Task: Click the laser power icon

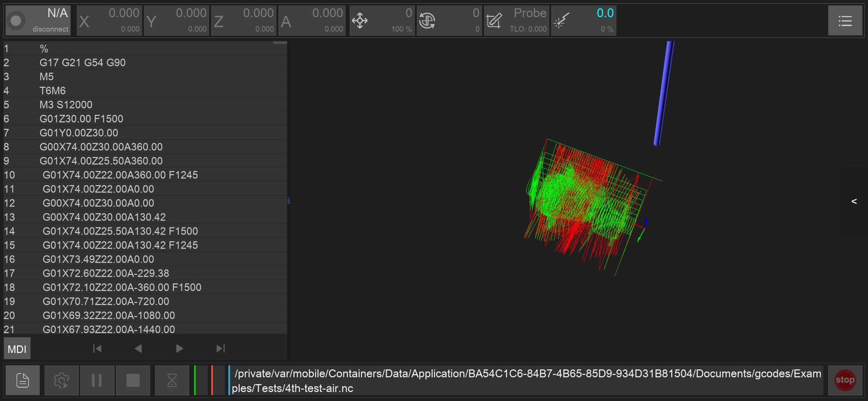Action: click(561, 21)
